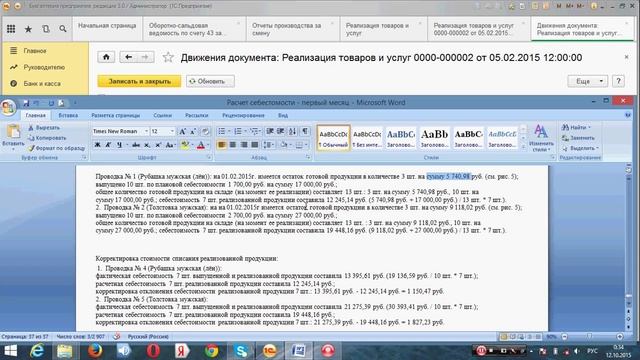Viewport: 640px width, 360px height.
Task: Open Главное section in 1C sidebar
Action: pyautogui.click(x=35, y=51)
